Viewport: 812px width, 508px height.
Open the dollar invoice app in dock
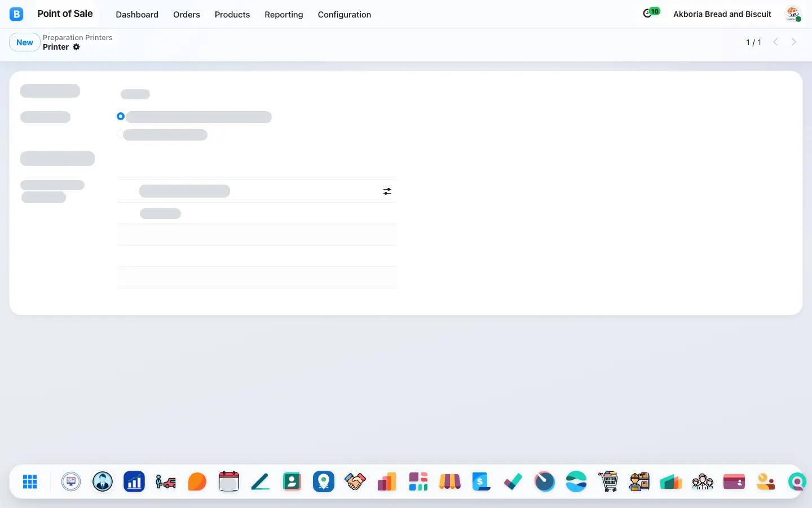tap(481, 481)
